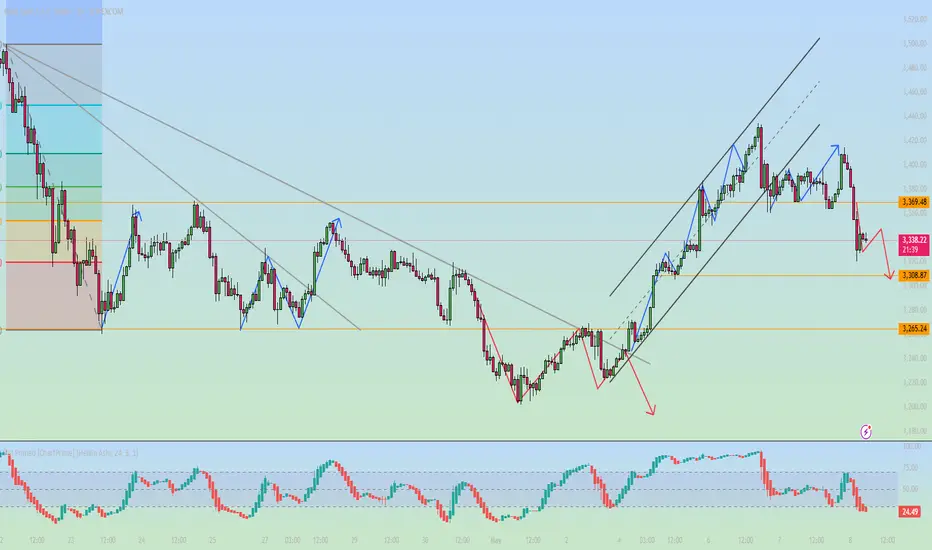Click the 3,420.00 price axis label
Screen dimensions: 932x550
point(915,140)
